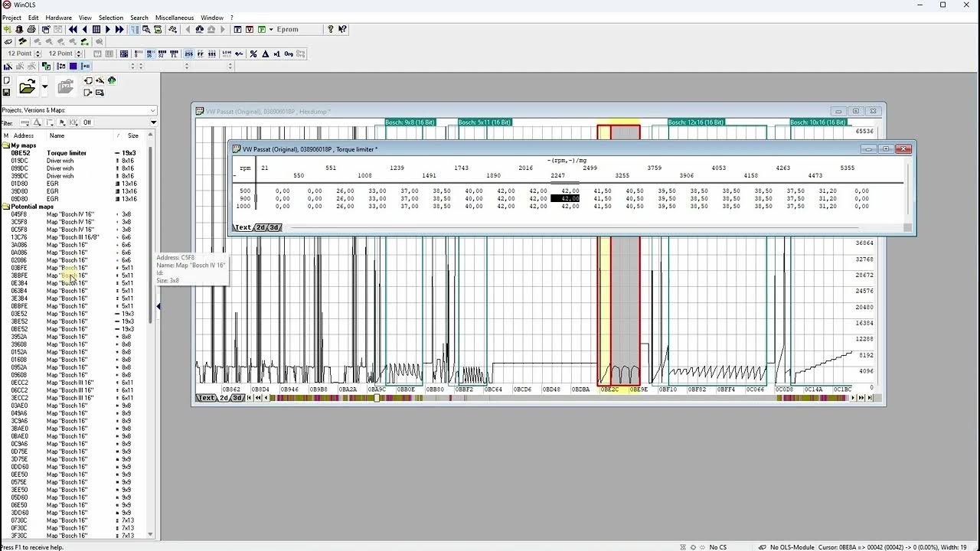Click Bosch: 12x16 (16 Bit) map label
The height and width of the screenshot is (551, 980).
point(694,122)
